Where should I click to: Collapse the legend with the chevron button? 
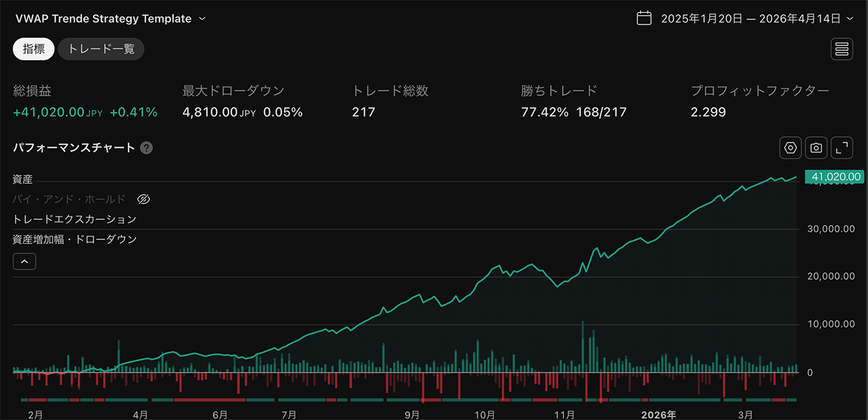(x=24, y=261)
